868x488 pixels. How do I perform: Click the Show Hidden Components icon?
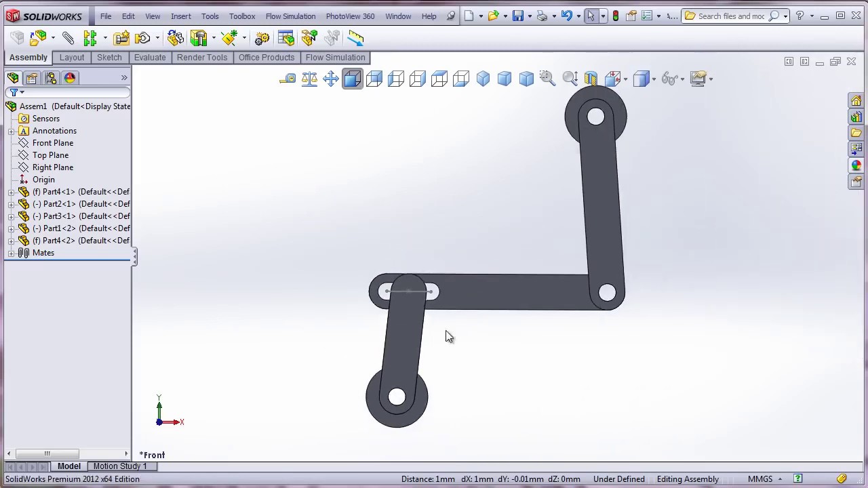175,38
